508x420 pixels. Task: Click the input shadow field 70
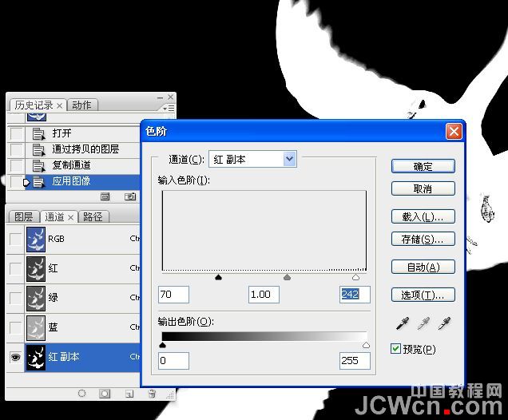tap(173, 295)
